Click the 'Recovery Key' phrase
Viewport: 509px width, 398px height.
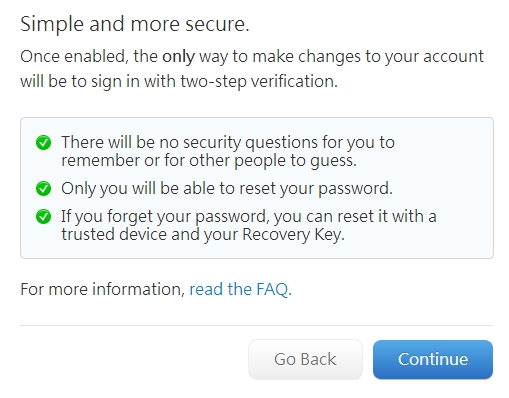(x=293, y=235)
